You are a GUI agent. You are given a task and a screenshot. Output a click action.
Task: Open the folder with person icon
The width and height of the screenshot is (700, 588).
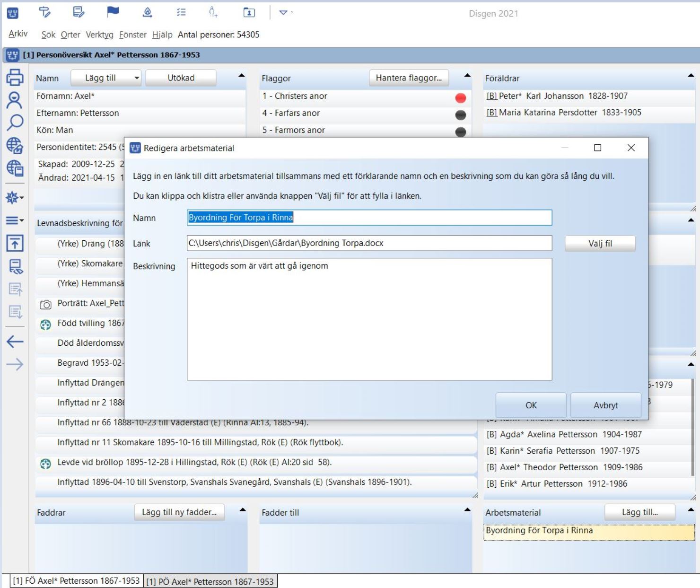click(x=249, y=13)
